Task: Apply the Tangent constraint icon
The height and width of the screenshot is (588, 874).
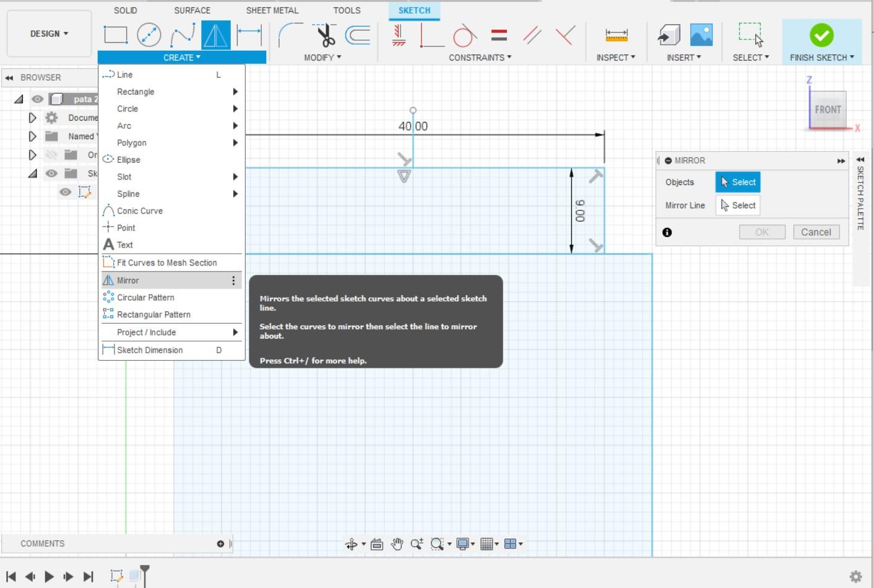Action: [465, 35]
